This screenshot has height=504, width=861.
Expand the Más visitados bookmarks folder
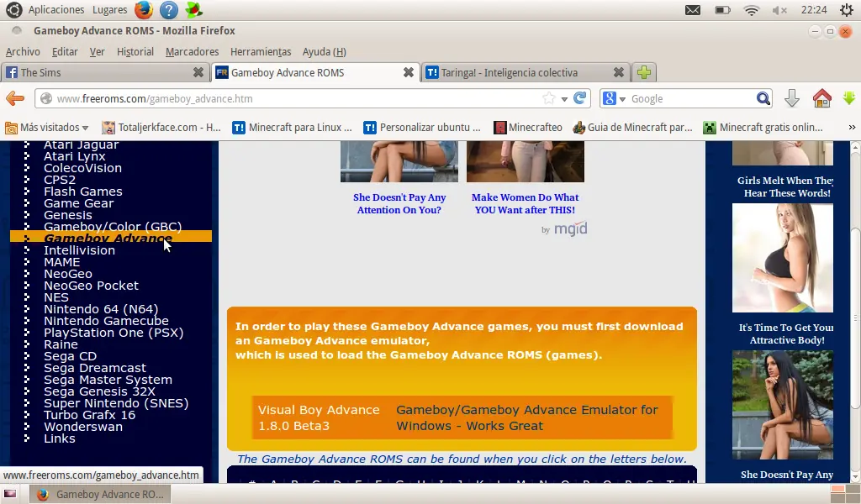coord(47,128)
